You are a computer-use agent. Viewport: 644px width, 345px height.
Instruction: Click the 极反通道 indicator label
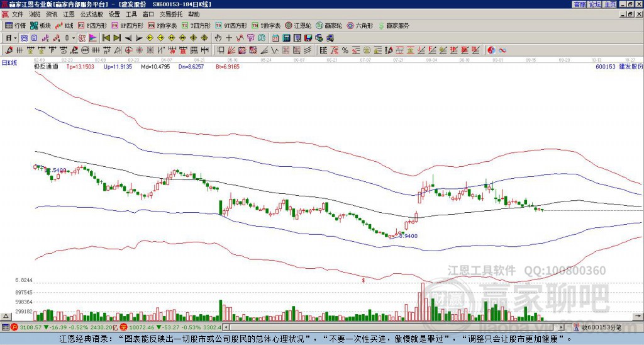[x=45, y=66]
